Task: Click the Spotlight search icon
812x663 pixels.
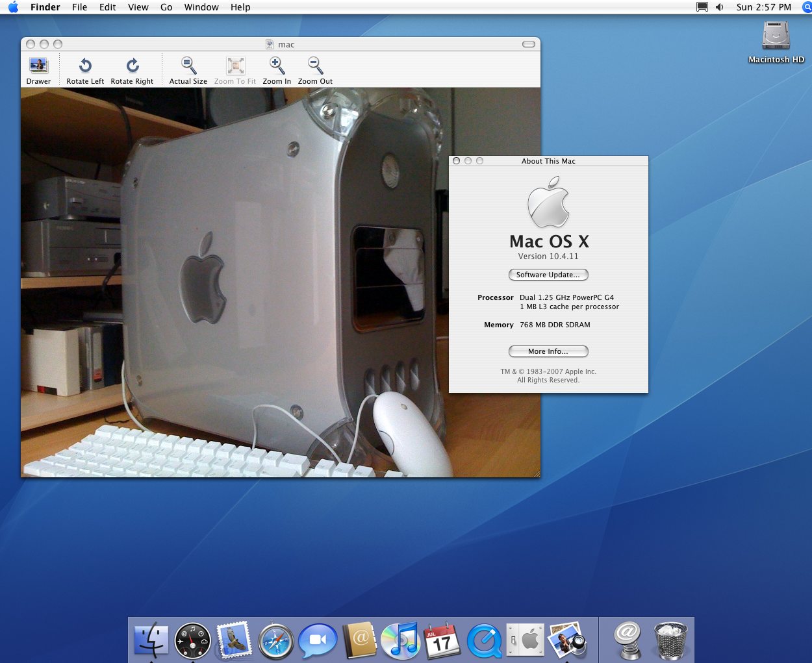Action: pos(806,7)
